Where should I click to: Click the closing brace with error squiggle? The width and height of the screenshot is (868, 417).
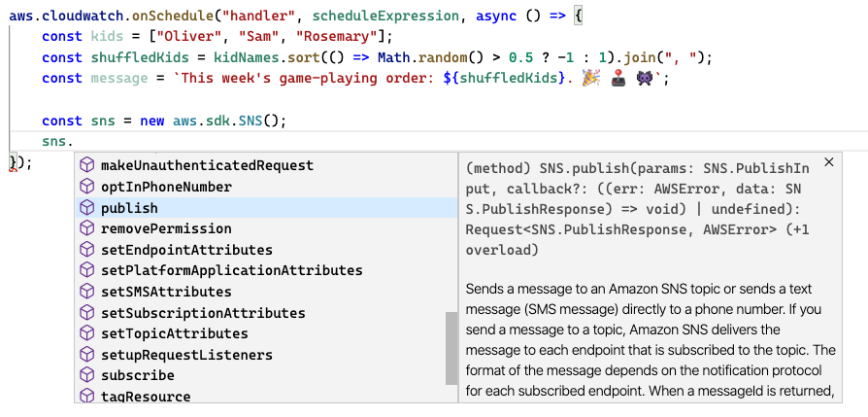13,163
